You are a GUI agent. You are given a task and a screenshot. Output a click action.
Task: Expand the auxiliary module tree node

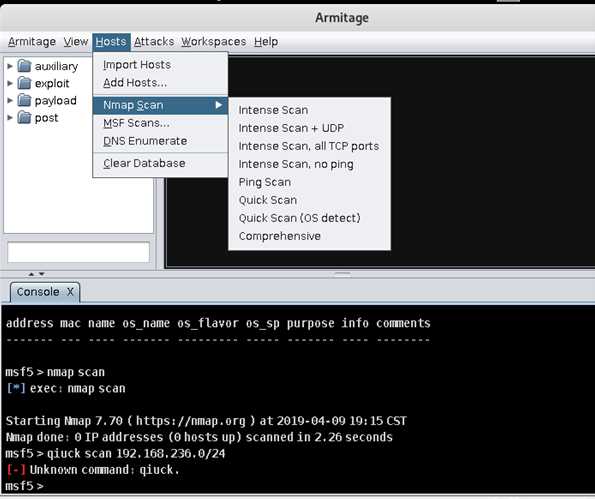click(10, 66)
